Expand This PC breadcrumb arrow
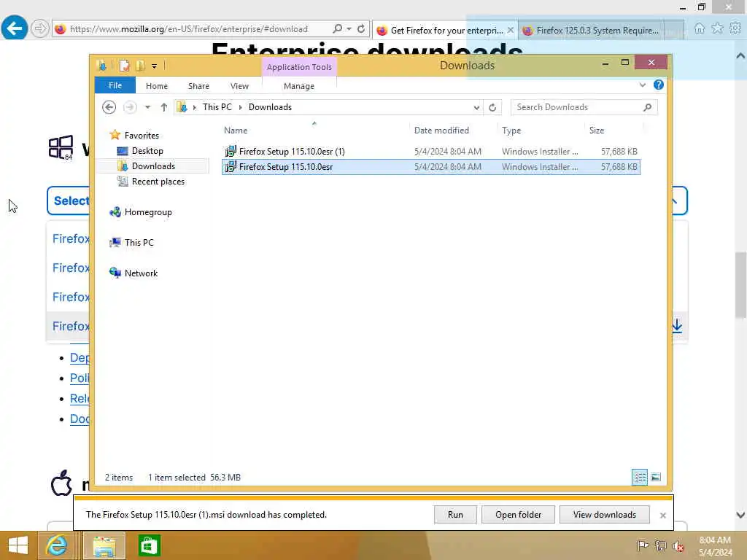This screenshot has width=747, height=560. 240,108
